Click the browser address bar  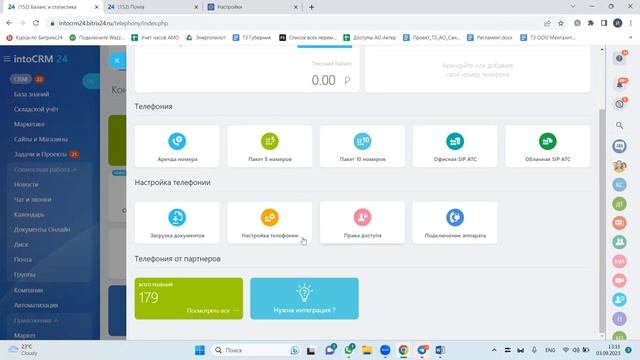click(294, 23)
